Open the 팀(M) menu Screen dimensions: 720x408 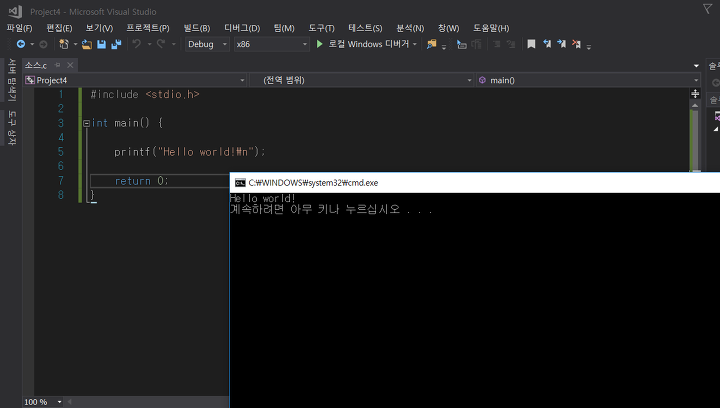pos(284,28)
